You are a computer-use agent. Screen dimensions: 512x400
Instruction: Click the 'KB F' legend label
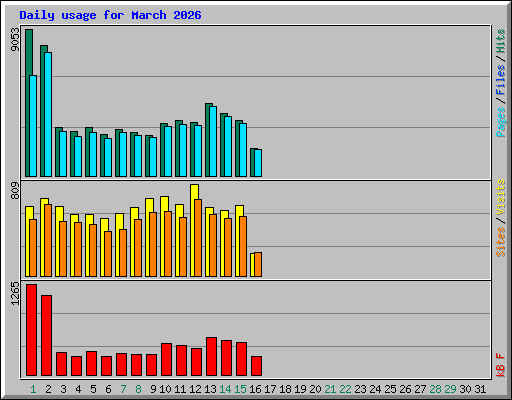500,365
